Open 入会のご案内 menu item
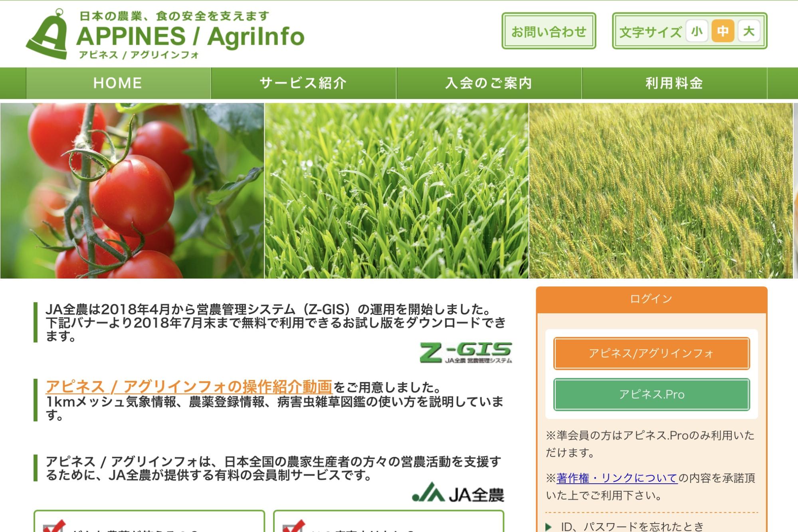 tap(489, 83)
